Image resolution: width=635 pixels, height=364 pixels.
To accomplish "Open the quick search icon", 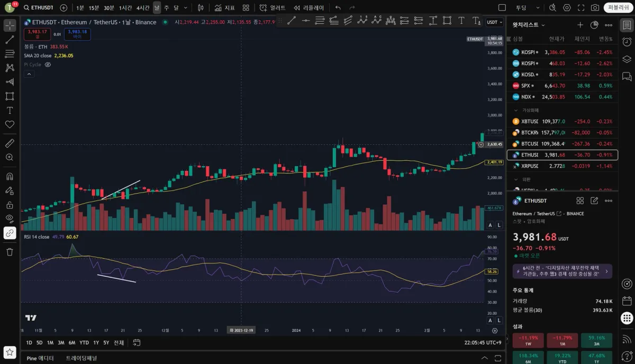I will coord(552,8).
